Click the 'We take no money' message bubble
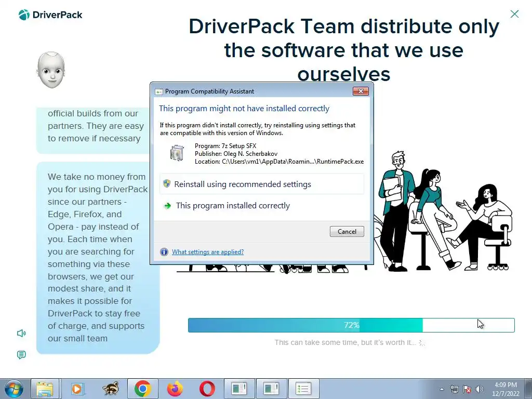The height and width of the screenshot is (399, 532). pyautogui.click(x=98, y=258)
